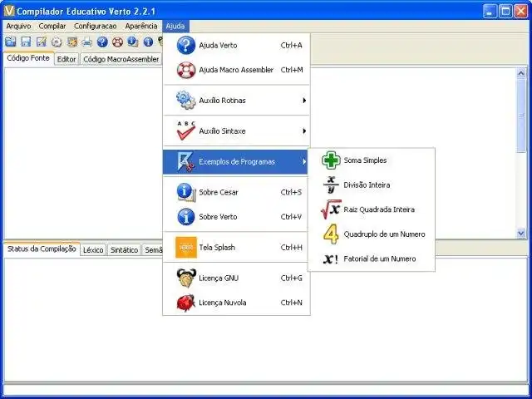Image resolution: width=532 pixels, height=399 pixels.
Task: Open the Aparência menu
Action: pyautogui.click(x=141, y=26)
